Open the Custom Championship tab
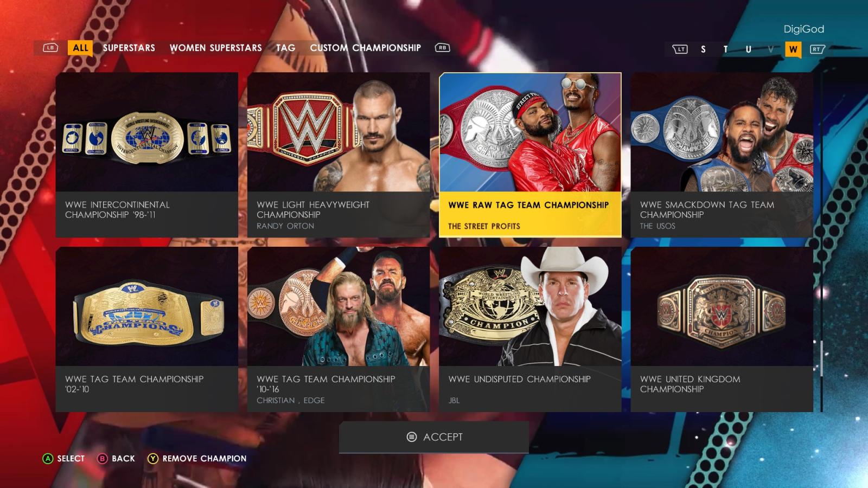 [365, 48]
